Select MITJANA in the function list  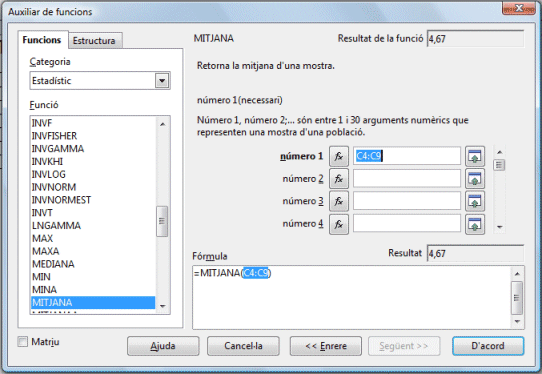click(x=93, y=302)
